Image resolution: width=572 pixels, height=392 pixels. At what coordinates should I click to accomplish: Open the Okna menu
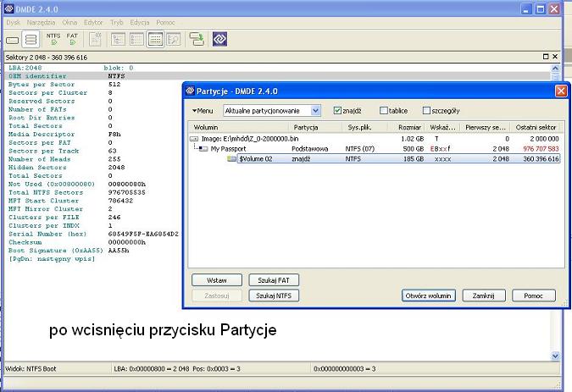69,23
